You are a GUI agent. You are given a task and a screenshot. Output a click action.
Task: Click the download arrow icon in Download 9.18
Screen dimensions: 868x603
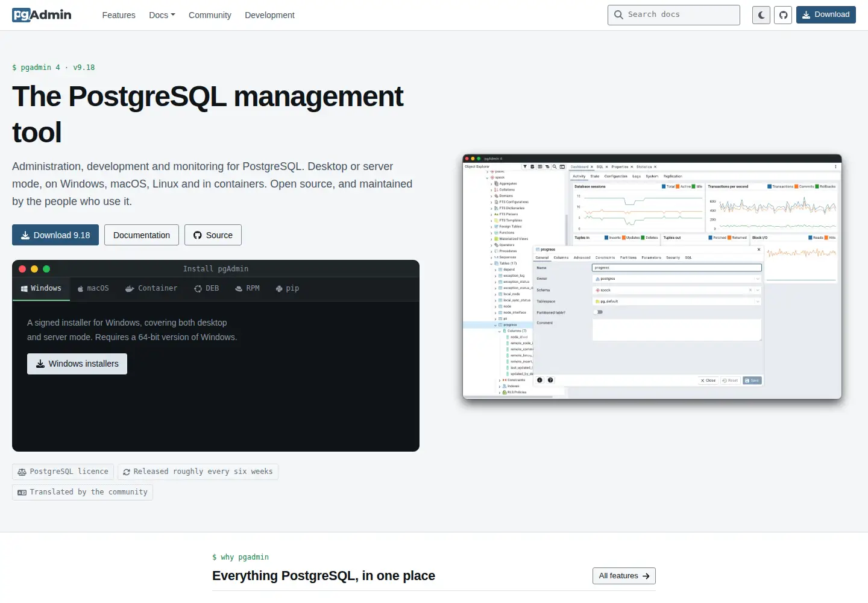coord(25,235)
